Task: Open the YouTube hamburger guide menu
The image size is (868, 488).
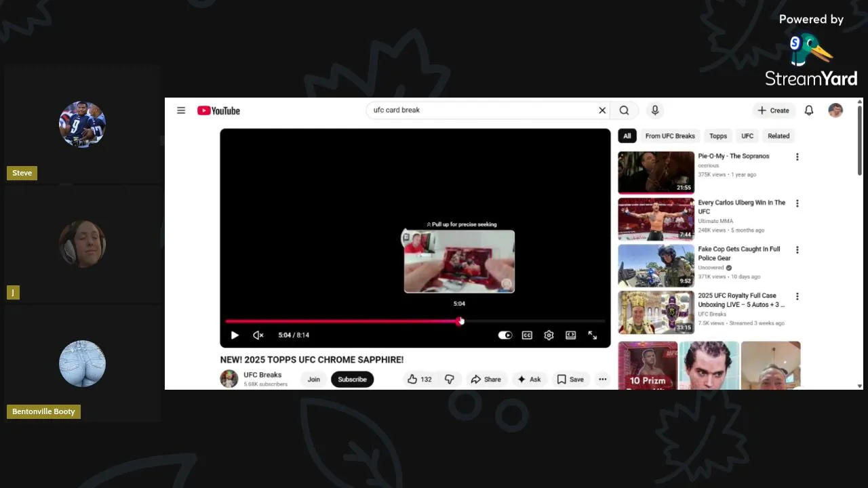Action: [x=181, y=110]
